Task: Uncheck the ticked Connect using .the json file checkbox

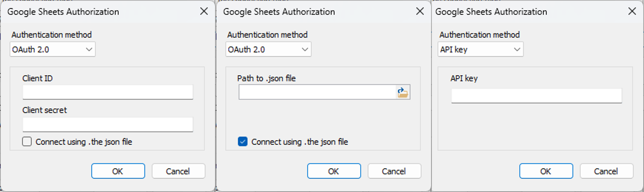Action: pos(243,142)
